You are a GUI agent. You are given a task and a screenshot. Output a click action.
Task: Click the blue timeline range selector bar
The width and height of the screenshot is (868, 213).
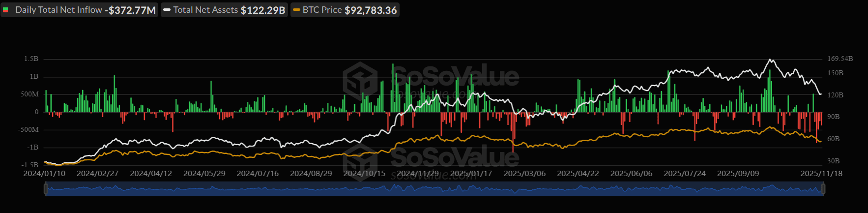(434, 189)
